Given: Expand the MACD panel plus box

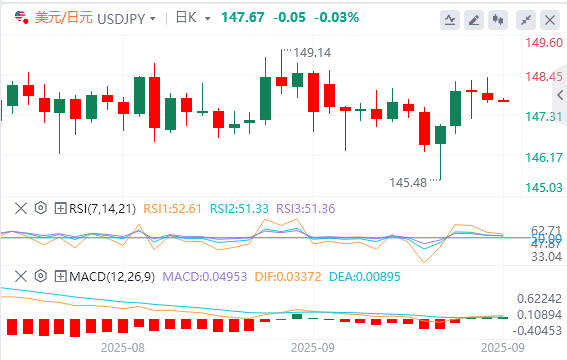Looking at the screenshot, I should coord(60,277).
